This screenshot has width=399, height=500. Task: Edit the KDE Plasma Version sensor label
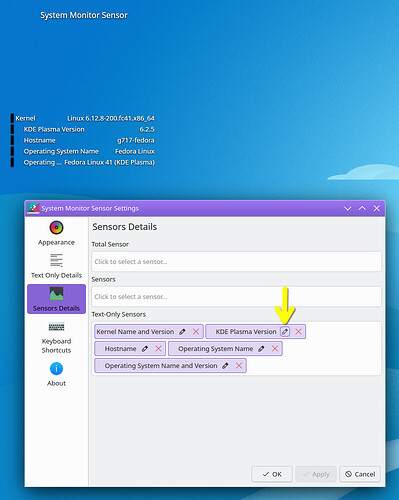[285, 332]
